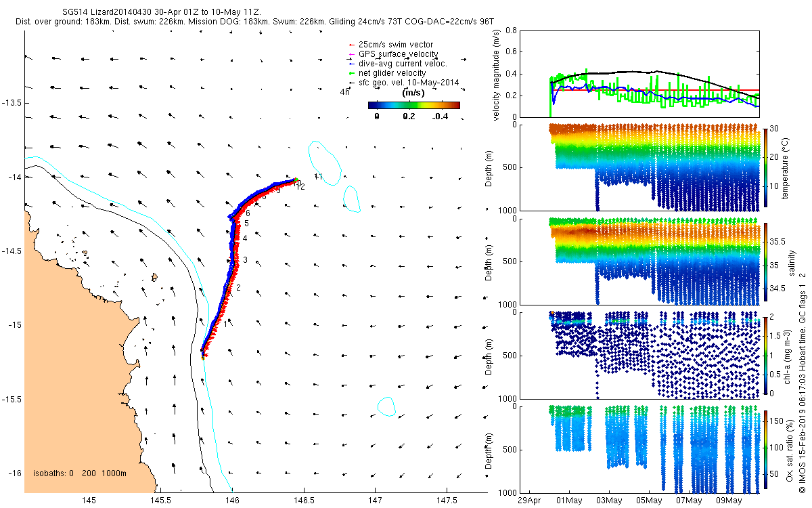The width and height of the screenshot is (812, 508).
Task: Click the '07May' date tick label
Action: coord(689,501)
